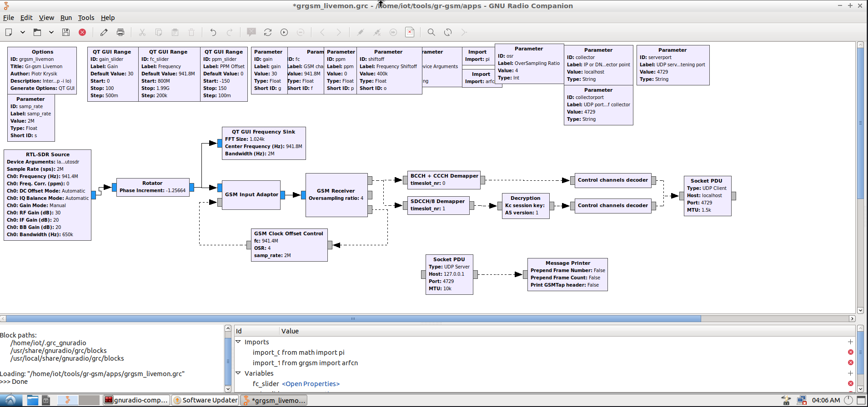Open a flow graph with the folder icon
The image size is (868, 407).
(37, 32)
